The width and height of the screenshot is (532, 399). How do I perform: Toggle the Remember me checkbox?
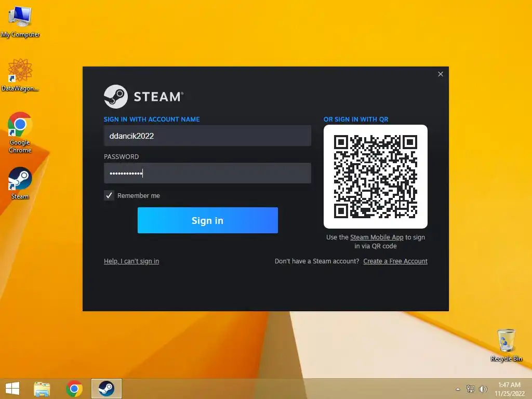point(109,195)
